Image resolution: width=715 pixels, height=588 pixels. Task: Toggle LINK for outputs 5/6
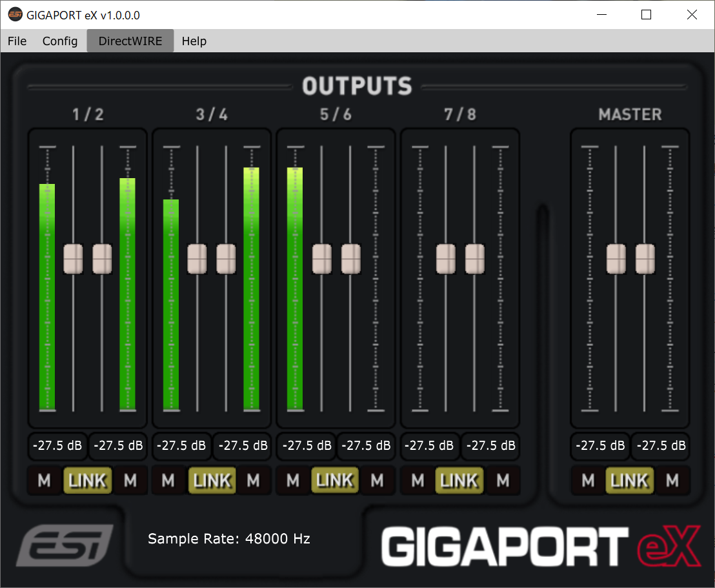[335, 480]
